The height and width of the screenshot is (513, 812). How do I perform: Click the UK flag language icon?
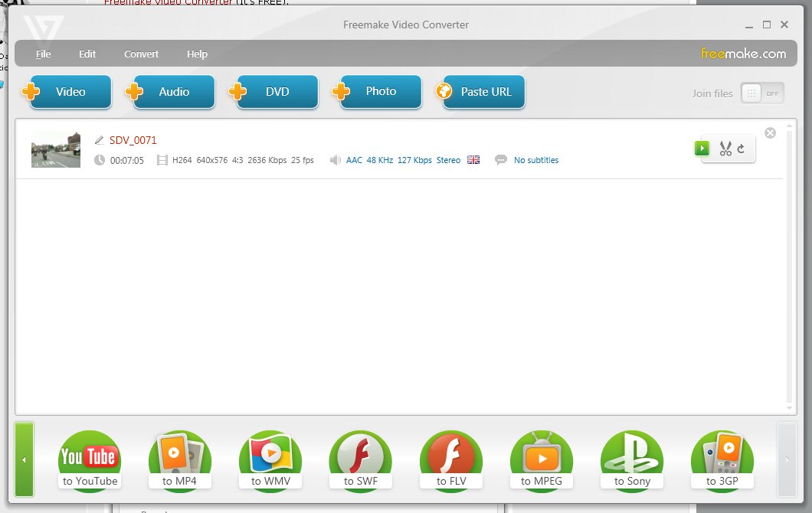pyautogui.click(x=473, y=160)
